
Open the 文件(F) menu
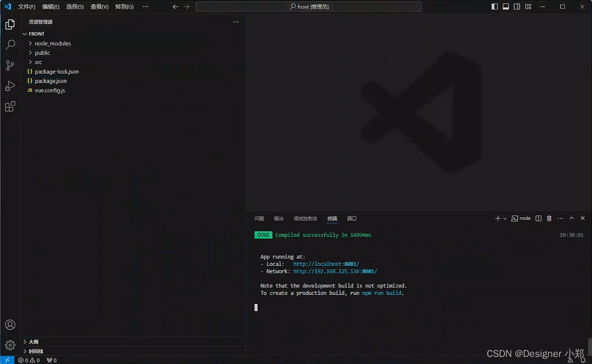coord(27,7)
